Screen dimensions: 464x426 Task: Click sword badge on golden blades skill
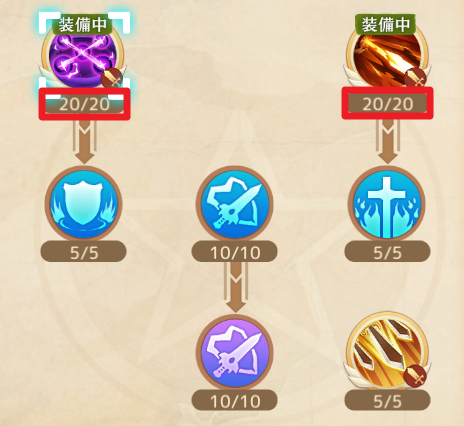tap(415, 376)
